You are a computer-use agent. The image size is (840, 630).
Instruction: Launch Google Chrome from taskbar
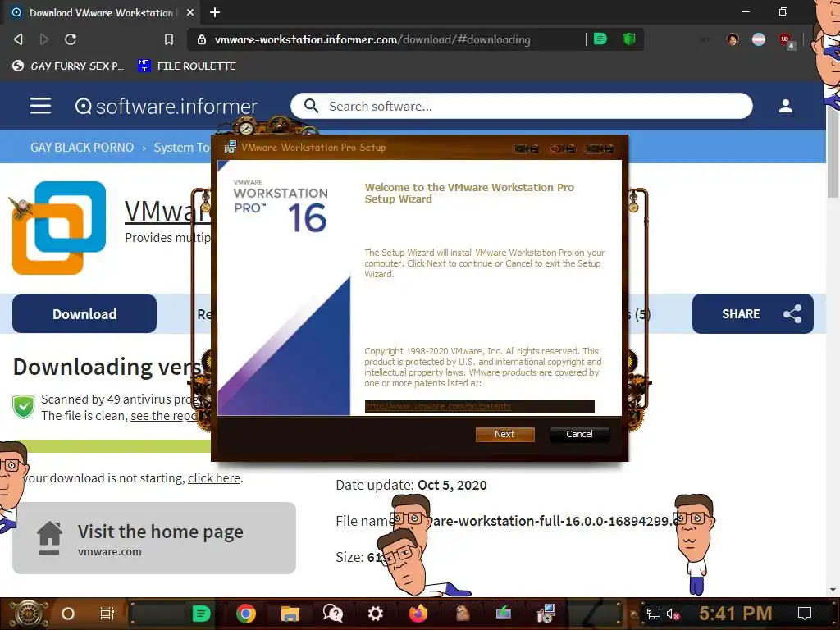246,614
